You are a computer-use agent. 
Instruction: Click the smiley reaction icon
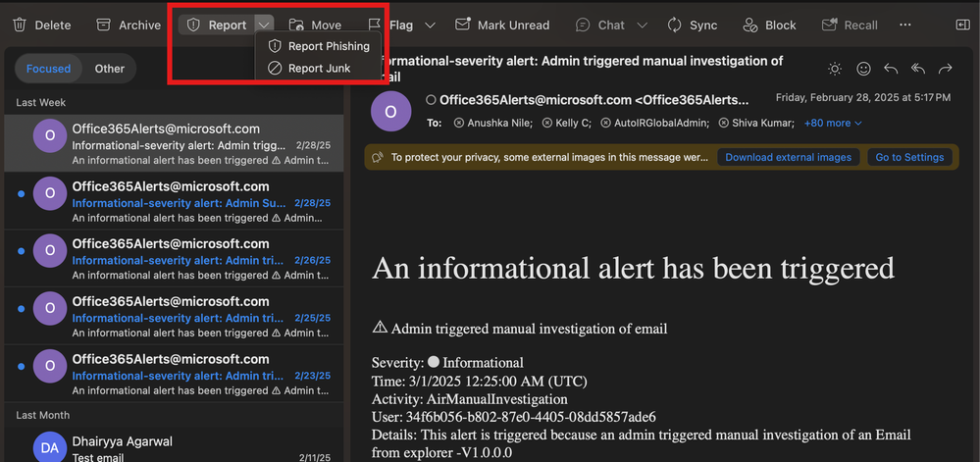tap(863, 69)
